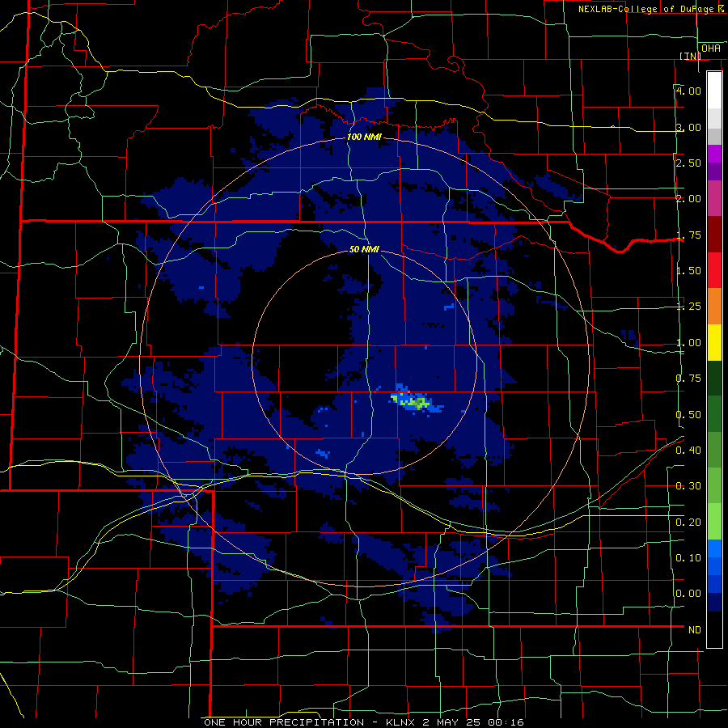This screenshot has height=728, width=728.
Task: Click the lime green legend swatch above 0.20
Action: click(714, 522)
